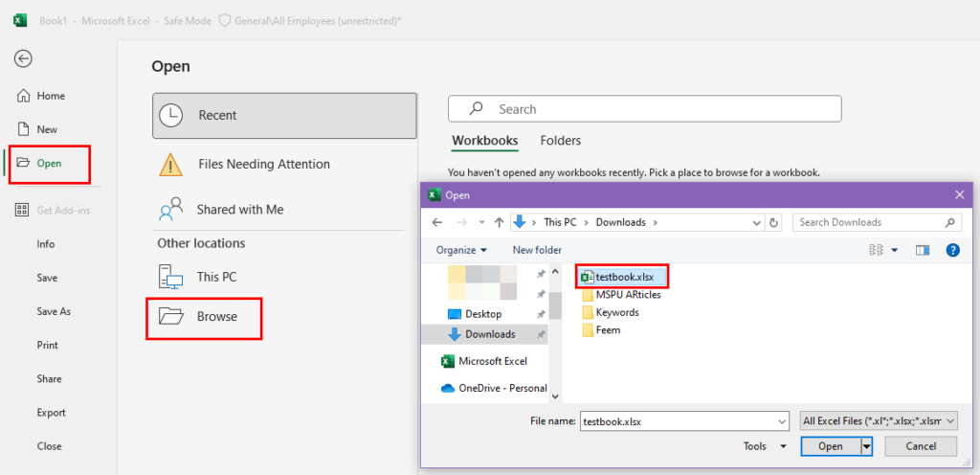Click the pin icon beside Downloads
The height and width of the screenshot is (475, 980).
[x=542, y=334]
